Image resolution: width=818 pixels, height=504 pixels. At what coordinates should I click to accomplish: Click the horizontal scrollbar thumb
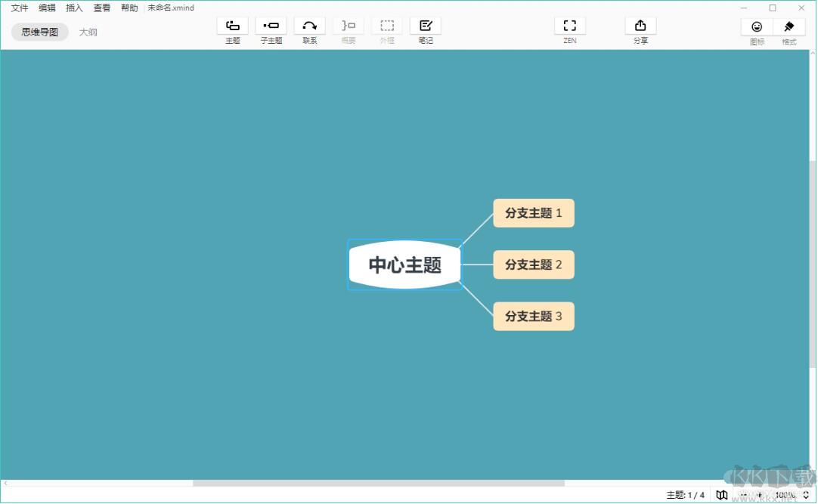(x=378, y=483)
